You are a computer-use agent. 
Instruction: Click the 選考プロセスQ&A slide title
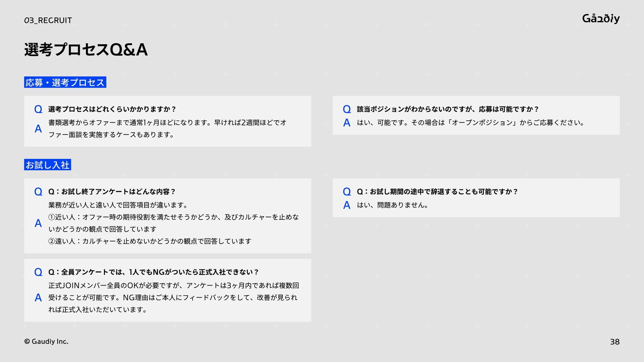coord(86,50)
